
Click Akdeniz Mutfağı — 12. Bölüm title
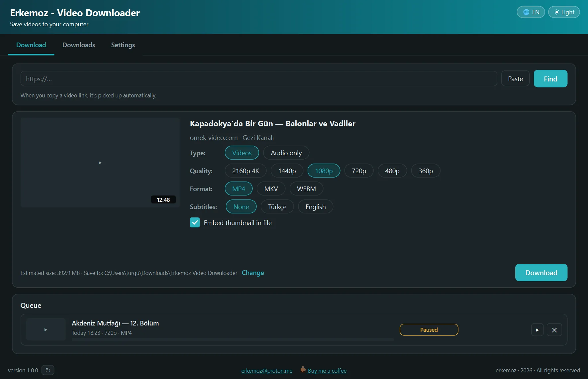(115, 323)
